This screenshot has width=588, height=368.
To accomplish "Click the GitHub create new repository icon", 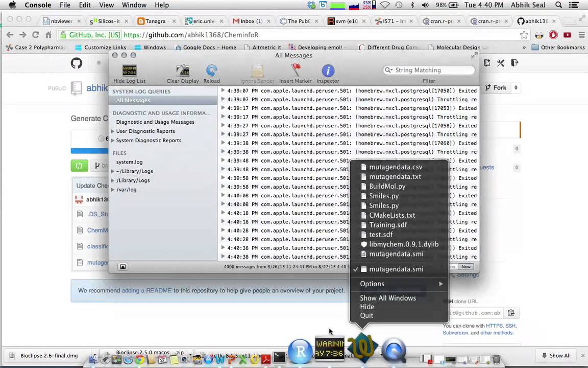I will 487,63.
